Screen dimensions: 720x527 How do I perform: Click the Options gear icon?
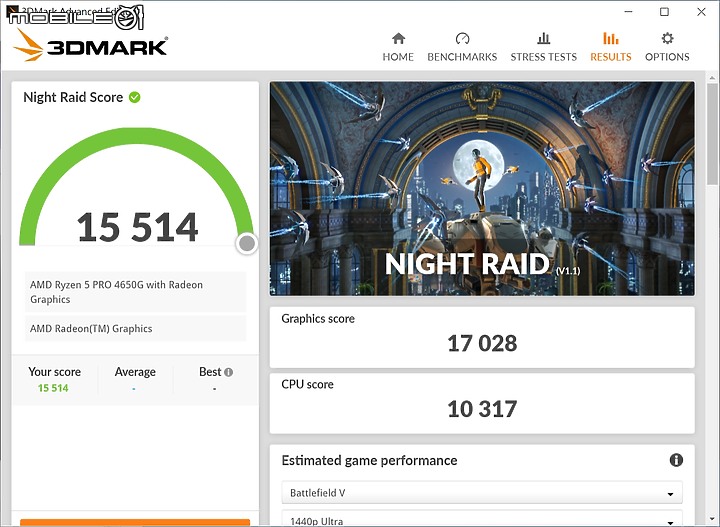667,38
